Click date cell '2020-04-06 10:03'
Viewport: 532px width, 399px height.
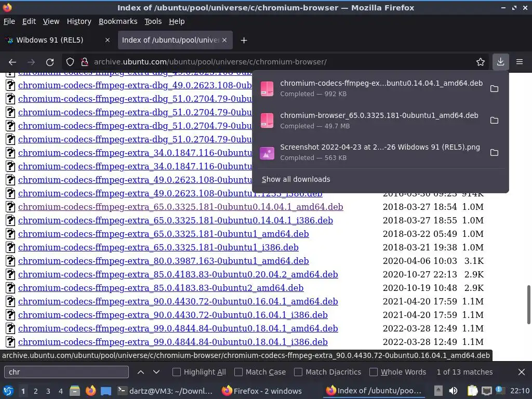(420, 261)
